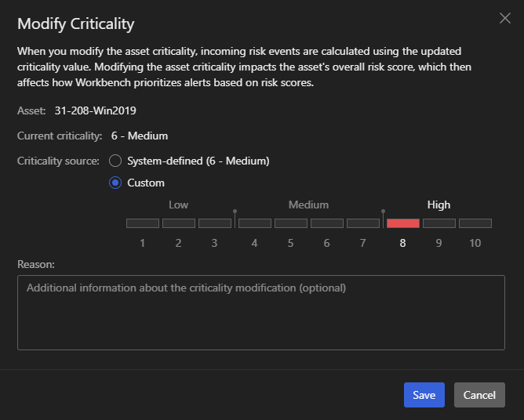This screenshot has width=524, height=420.
Task: Choose criticality bar segment 3
Action: [214, 223]
